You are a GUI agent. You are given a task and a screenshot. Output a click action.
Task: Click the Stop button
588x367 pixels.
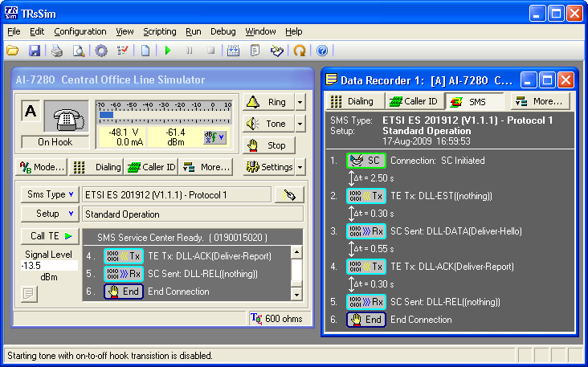coord(268,145)
